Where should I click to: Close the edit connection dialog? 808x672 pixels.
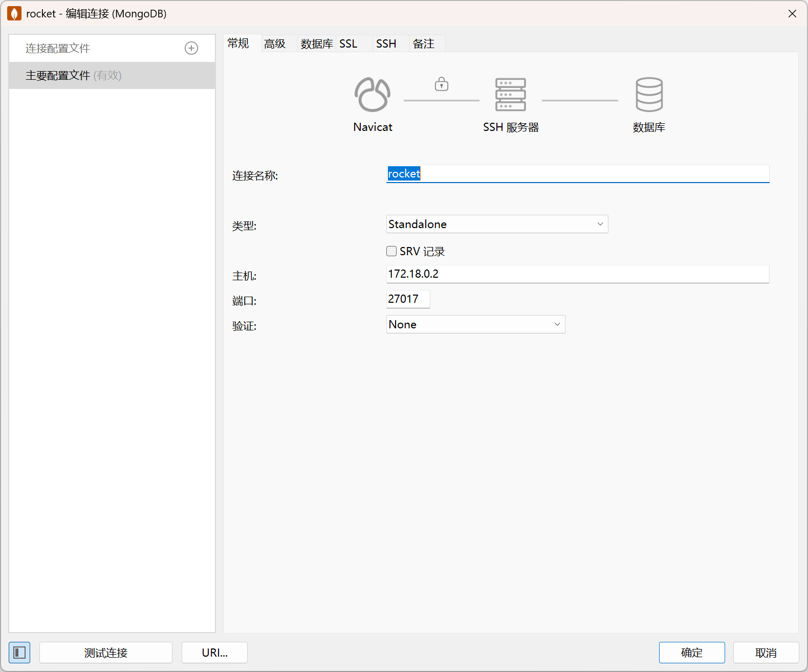click(792, 14)
